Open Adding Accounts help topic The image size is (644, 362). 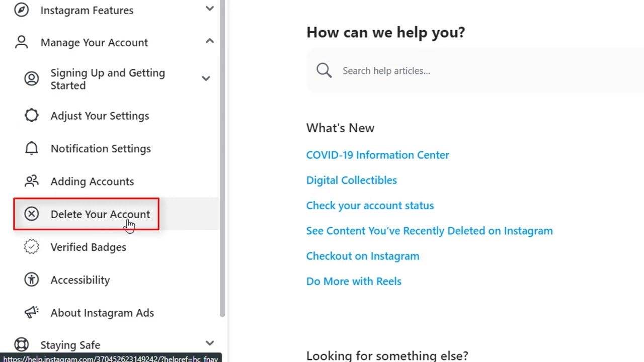[x=92, y=182]
